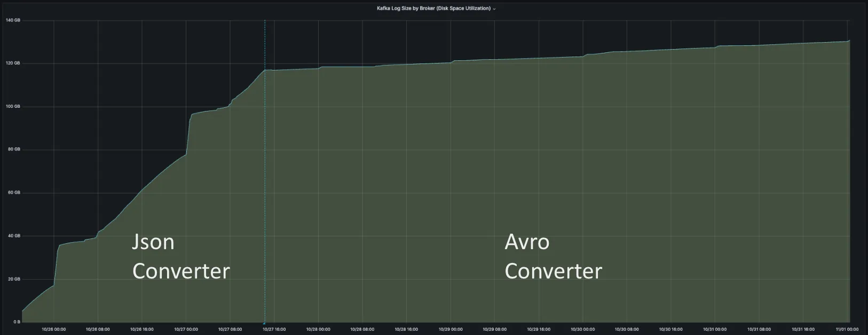
Task: Click the 10/30 08:00 time label
Action: (x=627, y=329)
